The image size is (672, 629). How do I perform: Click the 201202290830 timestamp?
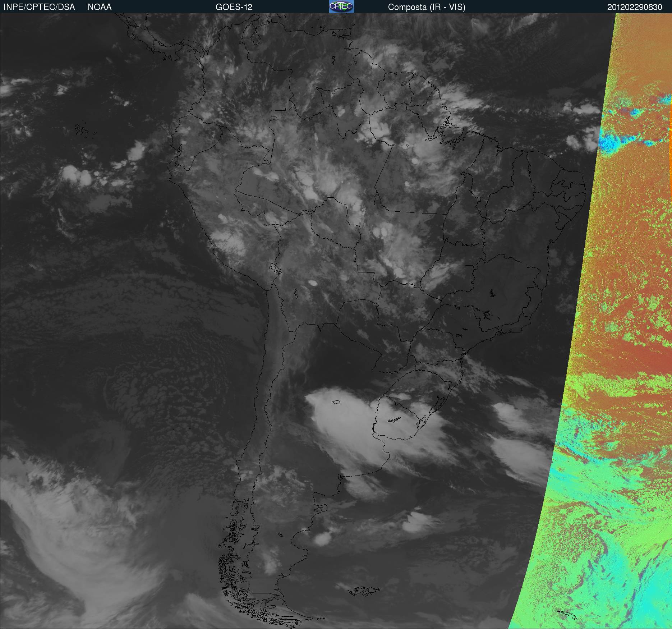[x=635, y=7]
